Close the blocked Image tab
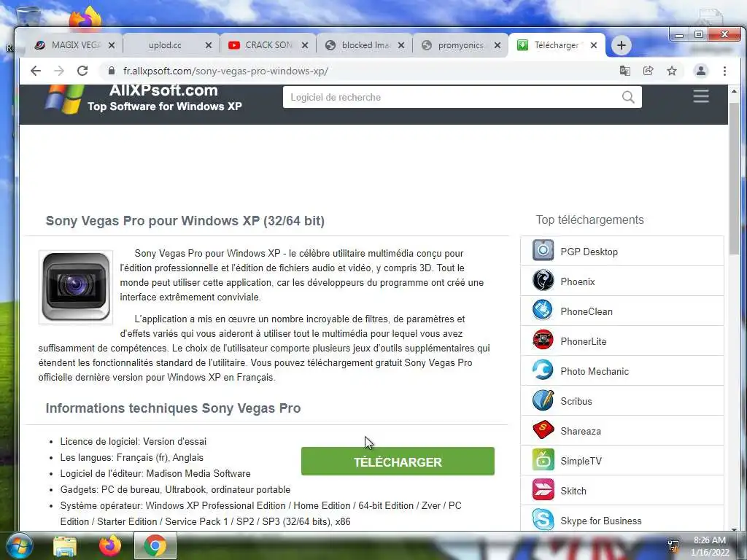This screenshot has width=747, height=560. [401, 45]
